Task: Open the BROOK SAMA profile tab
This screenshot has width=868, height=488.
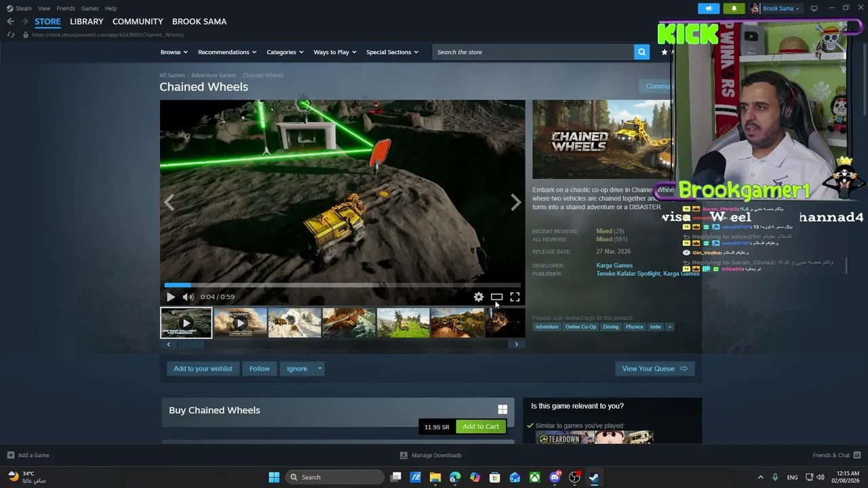Action: [x=199, y=22]
